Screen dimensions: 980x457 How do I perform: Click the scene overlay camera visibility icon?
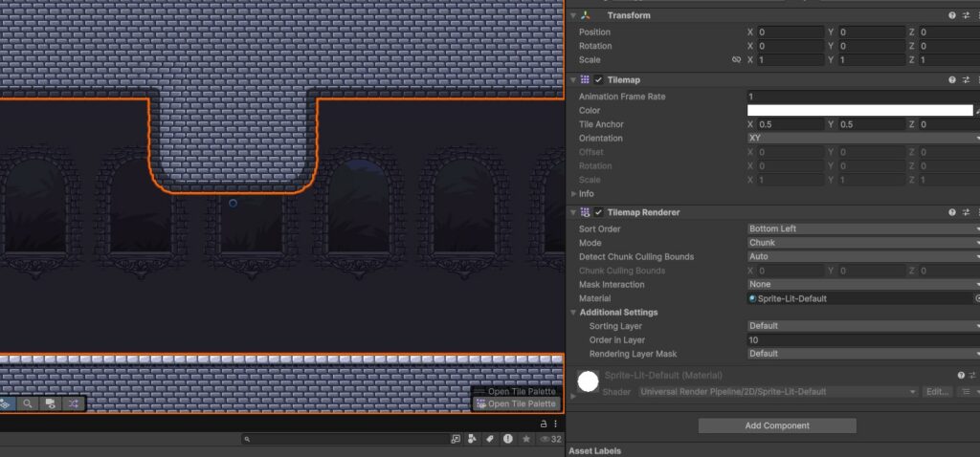(x=51, y=403)
